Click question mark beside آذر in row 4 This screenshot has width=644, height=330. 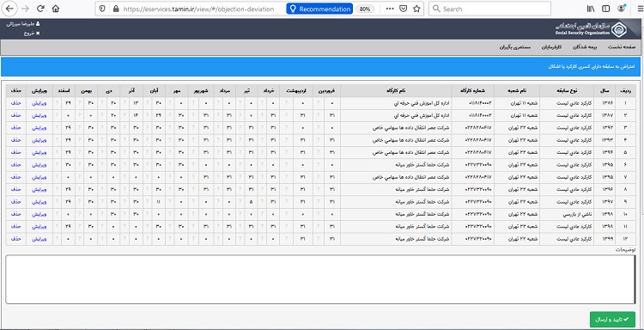[125, 140]
